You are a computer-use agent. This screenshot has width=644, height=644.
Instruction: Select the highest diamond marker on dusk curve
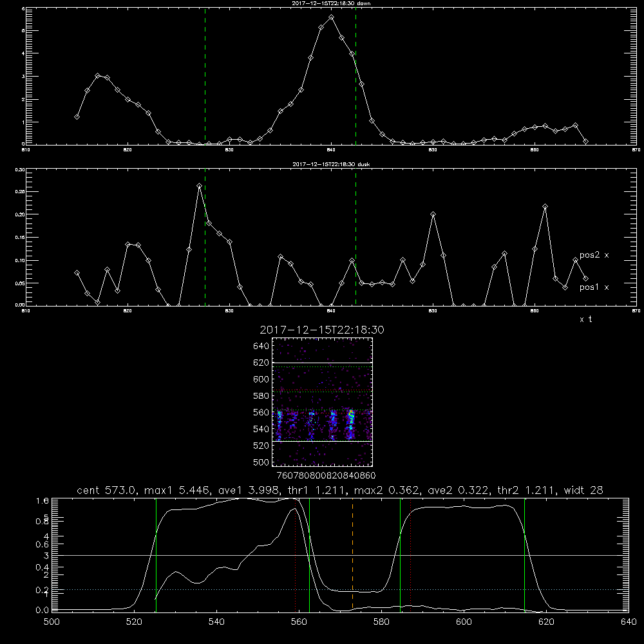(199, 185)
